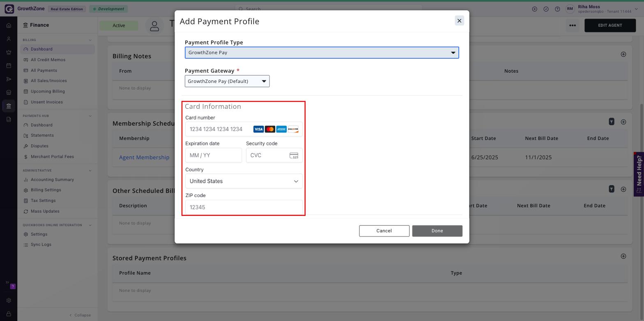Collapse the Administrative sidebar section
This screenshot has height=321, width=644.
[x=90, y=170]
